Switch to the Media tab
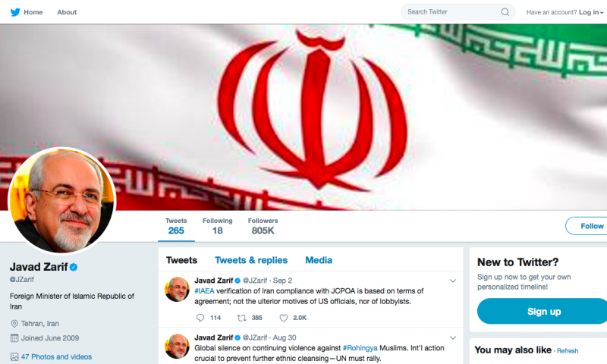Screen dimensions: 607x364 pos(319,260)
